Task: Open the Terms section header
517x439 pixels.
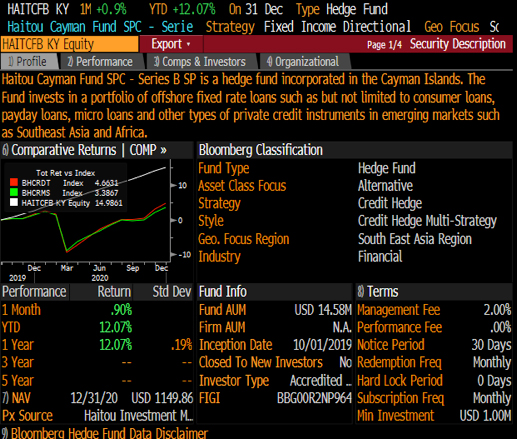Action: pos(378,292)
